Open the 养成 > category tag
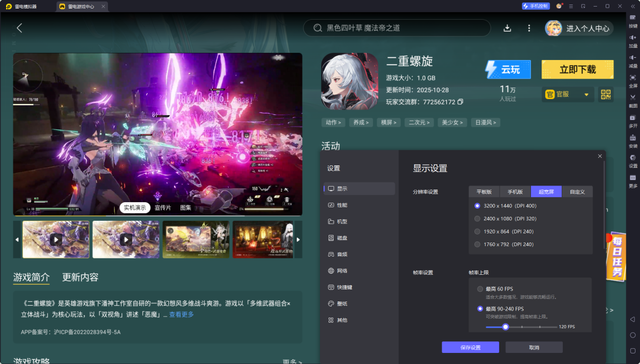This screenshot has height=364, width=640. (x=361, y=123)
